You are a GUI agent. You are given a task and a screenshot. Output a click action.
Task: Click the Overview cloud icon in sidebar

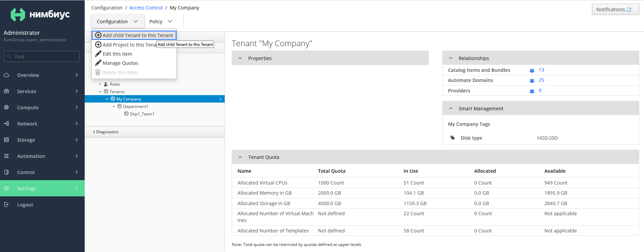pyautogui.click(x=6, y=75)
